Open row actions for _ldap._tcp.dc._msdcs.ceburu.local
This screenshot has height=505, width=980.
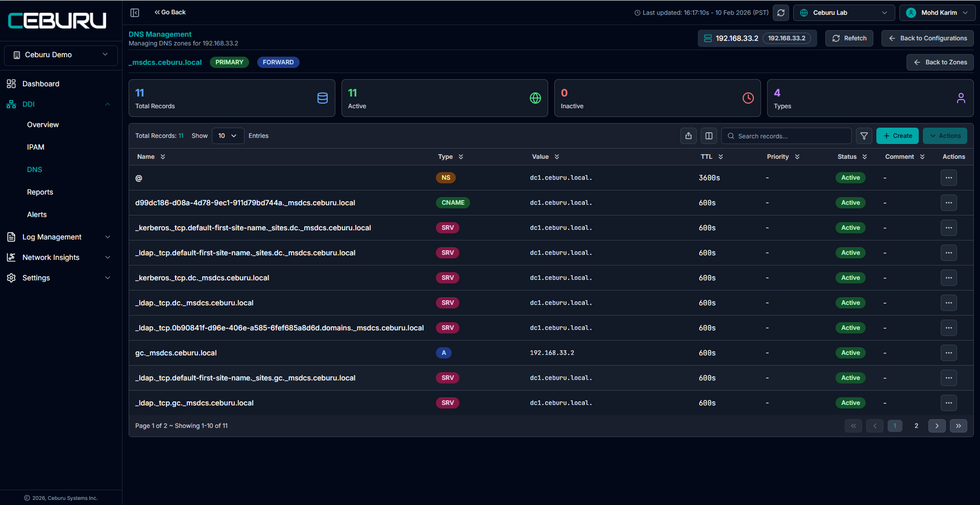[x=949, y=303]
